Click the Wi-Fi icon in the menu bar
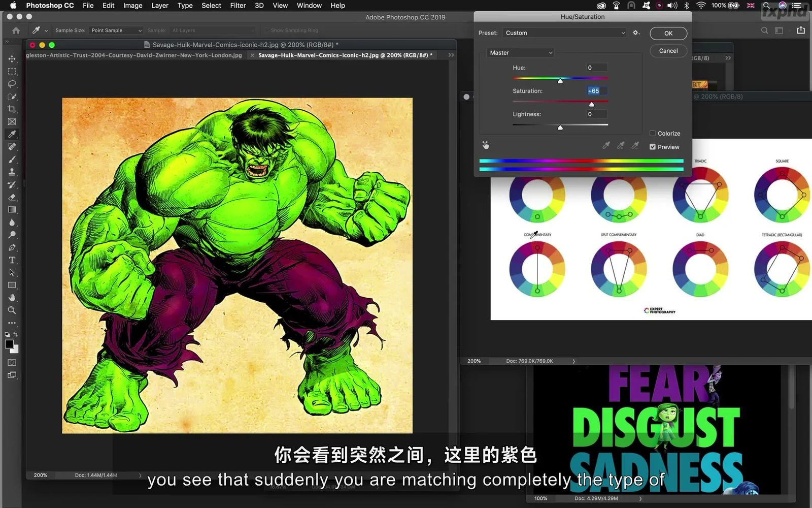Screen dimensions: 812x508 (x=701, y=6)
